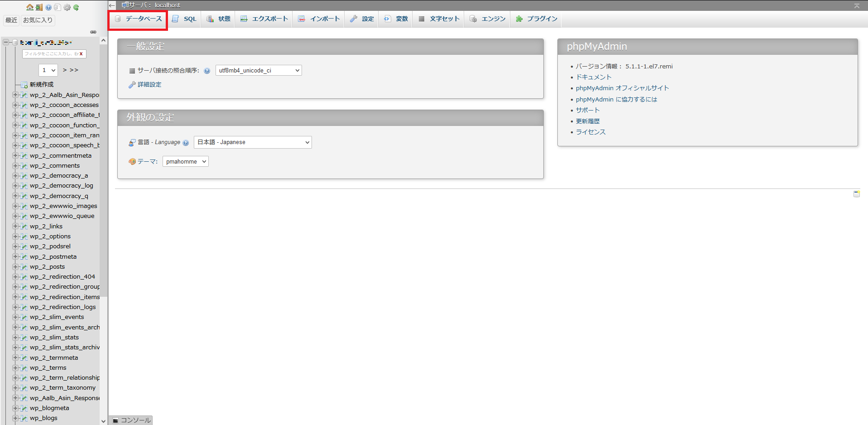Screen dimensions: 868x425
Task: Open the ライセンス link
Action: point(591,132)
